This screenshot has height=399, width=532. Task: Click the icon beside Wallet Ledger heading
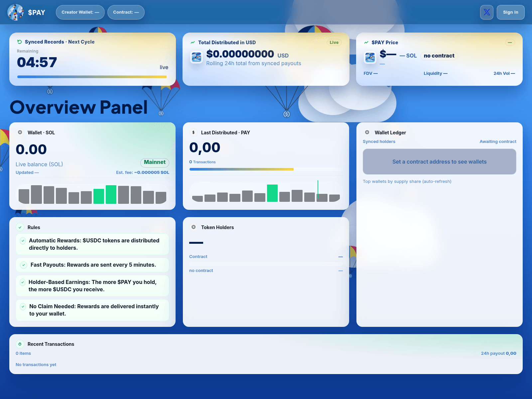point(367,132)
